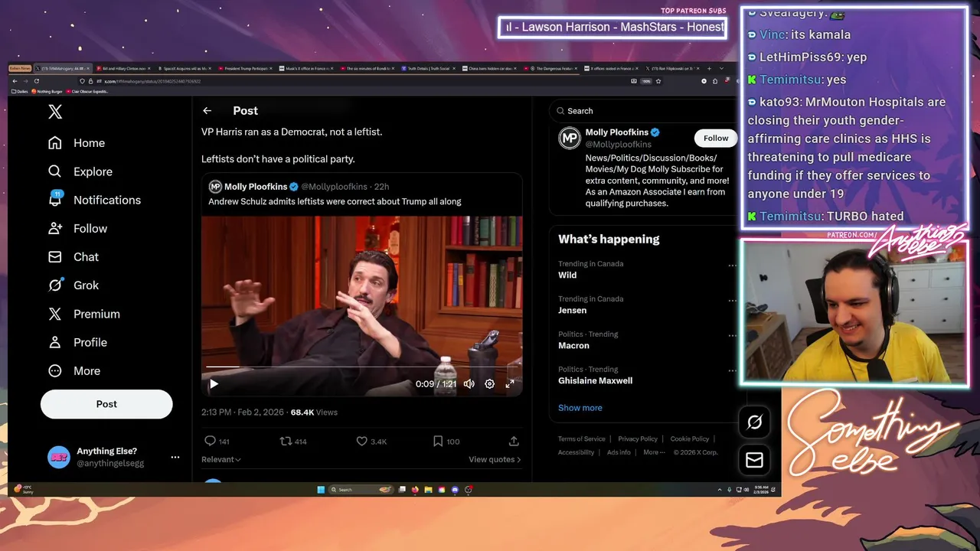Open the Windows Start menu
This screenshot has height=551, width=980.
pyautogui.click(x=321, y=490)
